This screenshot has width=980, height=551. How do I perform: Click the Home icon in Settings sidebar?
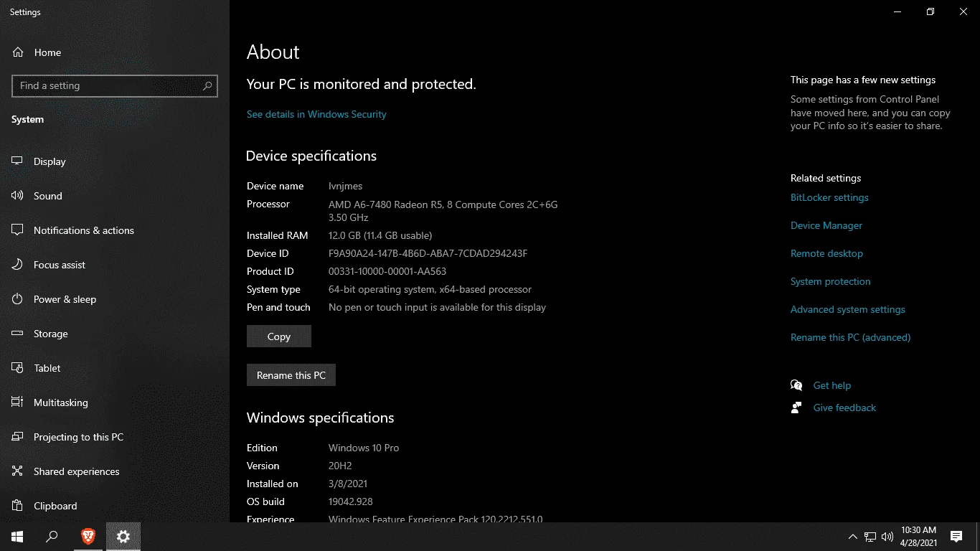click(x=18, y=52)
